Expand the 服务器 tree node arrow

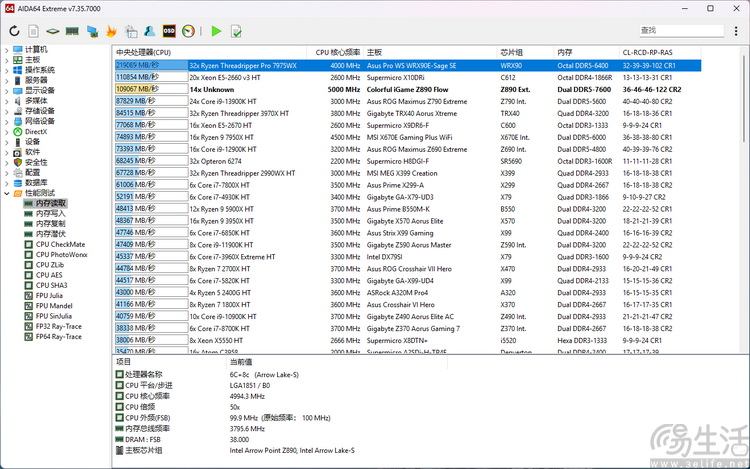coord(7,80)
